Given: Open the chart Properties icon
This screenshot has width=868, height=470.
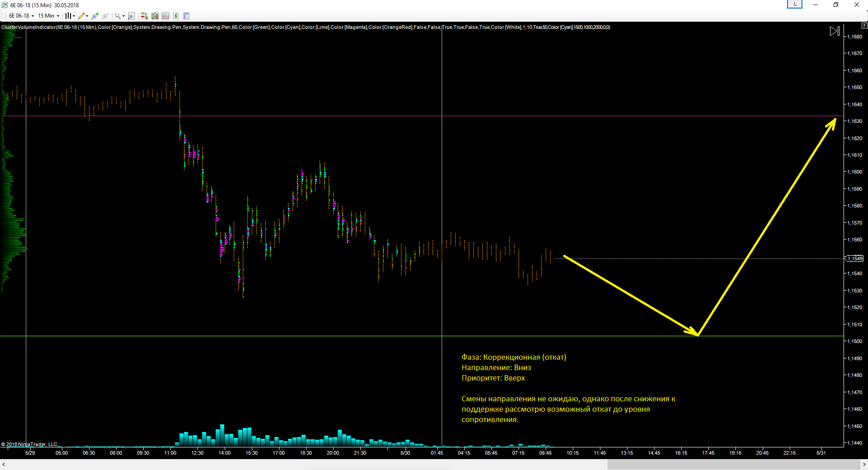Looking at the screenshot, I should point(186,16).
